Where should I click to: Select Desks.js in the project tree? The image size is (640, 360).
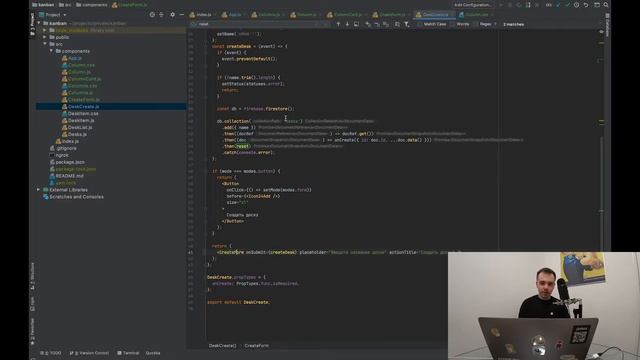(77, 134)
